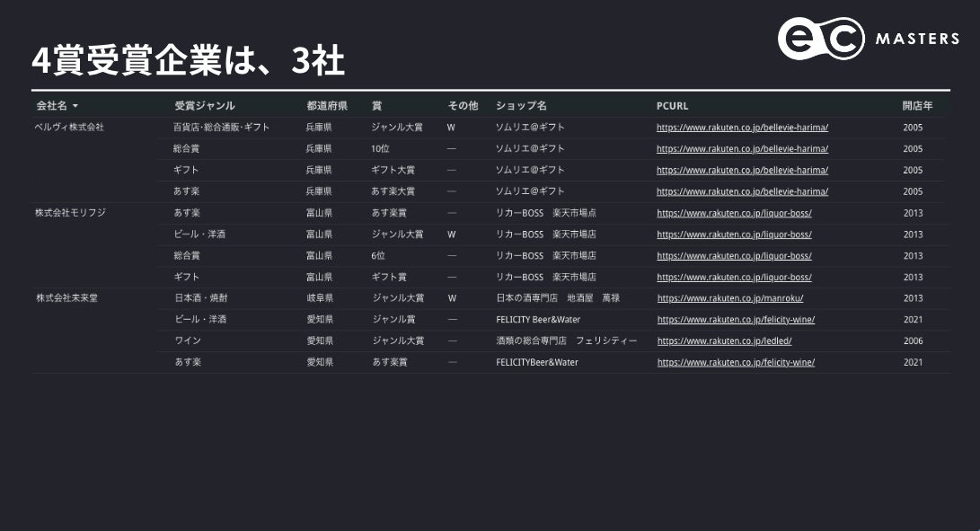Open the rakuten manroku link
The image size is (980, 531).
[730, 298]
